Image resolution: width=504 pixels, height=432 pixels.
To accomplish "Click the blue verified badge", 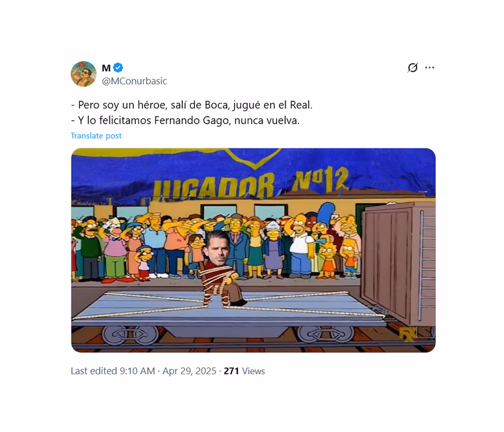I will pos(118,68).
